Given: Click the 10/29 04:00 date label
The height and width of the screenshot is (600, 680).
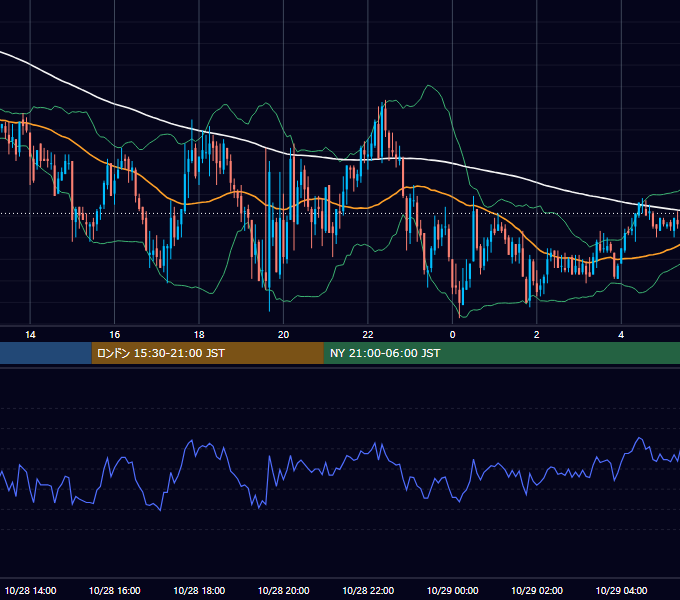Looking at the screenshot, I should [x=621, y=590].
